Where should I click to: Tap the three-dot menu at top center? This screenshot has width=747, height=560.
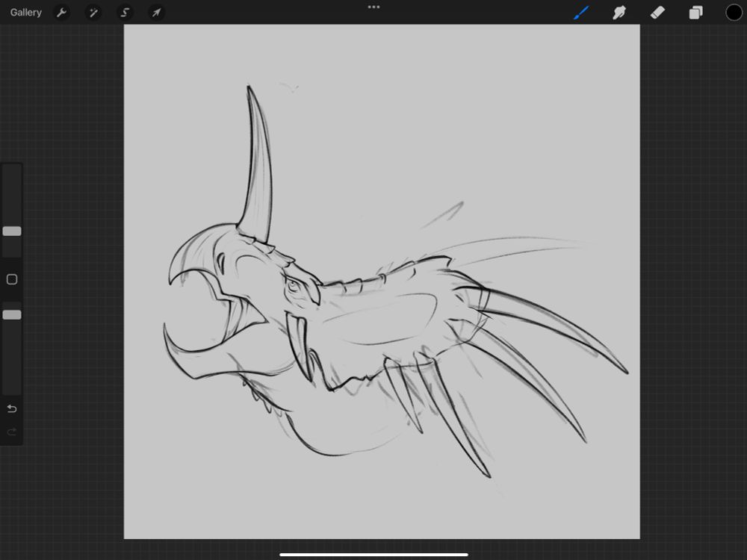click(374, 7)
